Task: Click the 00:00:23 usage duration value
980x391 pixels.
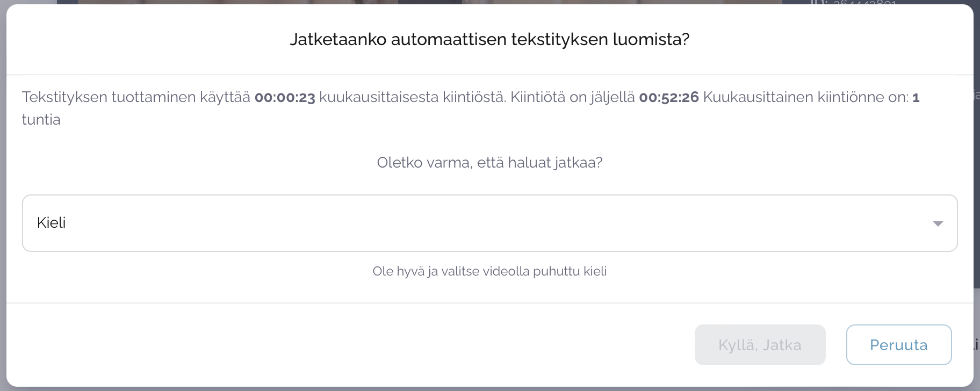Action: click(x=285, y=98)
